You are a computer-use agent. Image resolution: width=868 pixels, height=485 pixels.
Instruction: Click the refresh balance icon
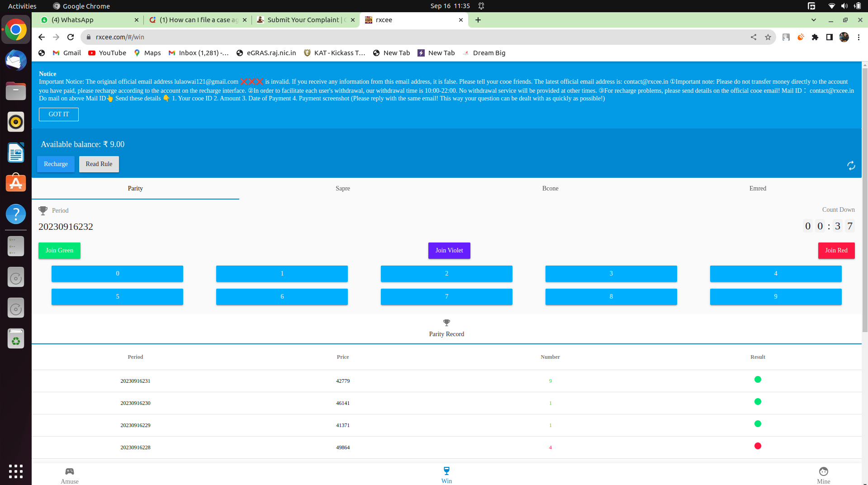851,166
